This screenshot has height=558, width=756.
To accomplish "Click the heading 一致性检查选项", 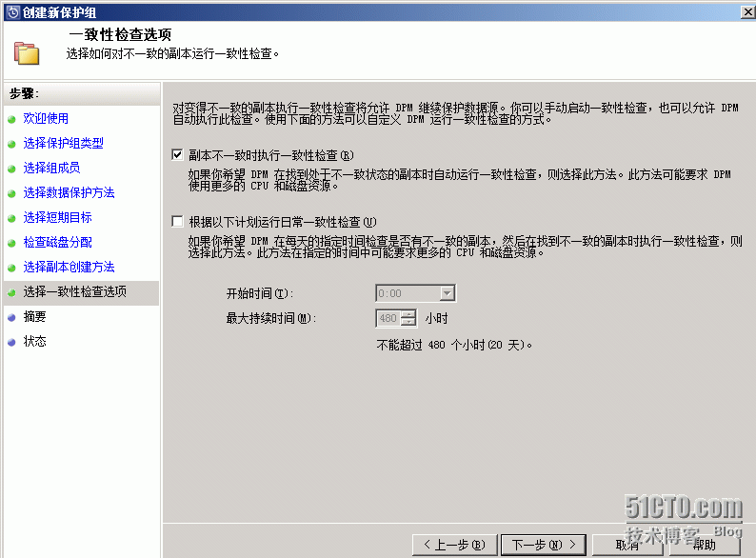I will (120, 34).
